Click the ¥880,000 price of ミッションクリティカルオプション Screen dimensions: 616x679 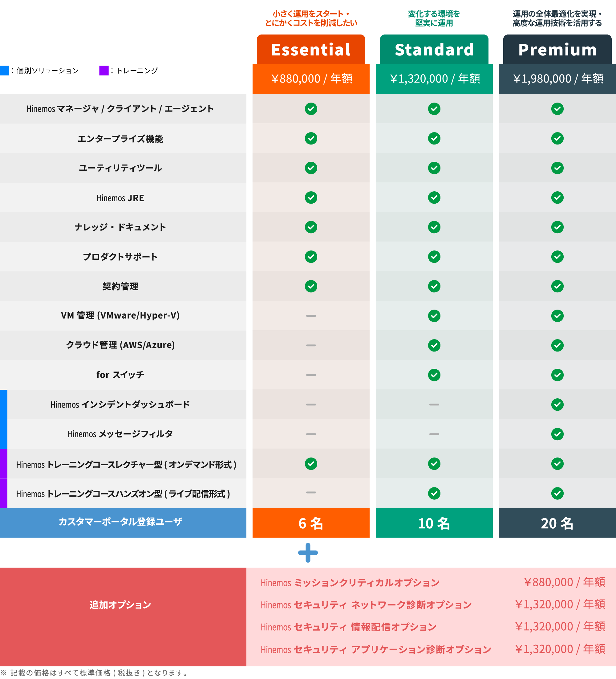[565, 582]
